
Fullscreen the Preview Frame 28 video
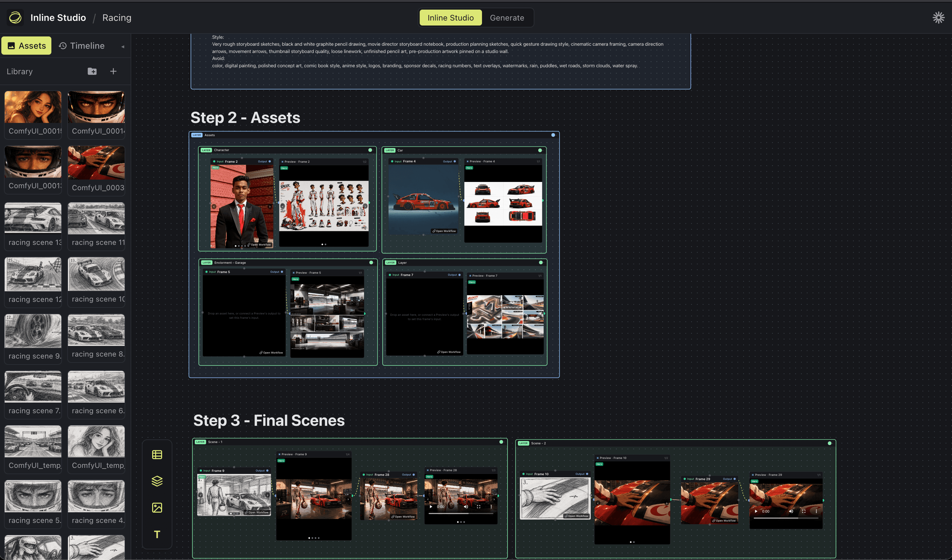[479, 507]
